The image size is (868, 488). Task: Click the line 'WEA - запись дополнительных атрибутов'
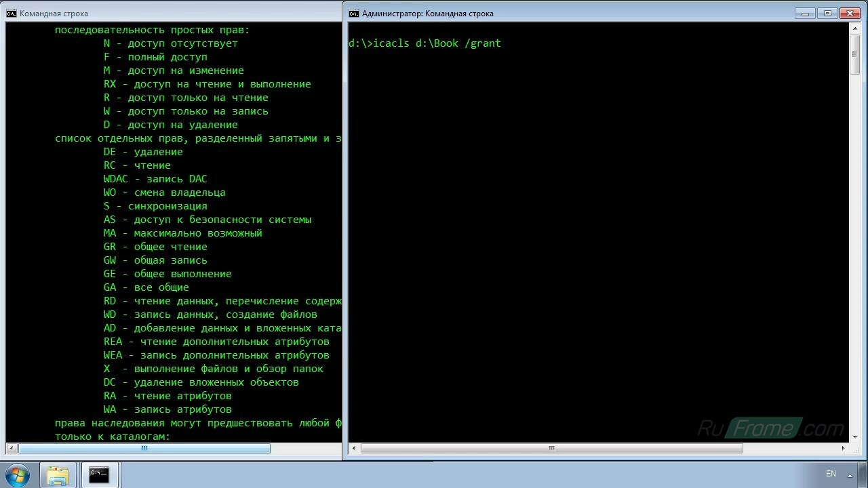[216, 355]
